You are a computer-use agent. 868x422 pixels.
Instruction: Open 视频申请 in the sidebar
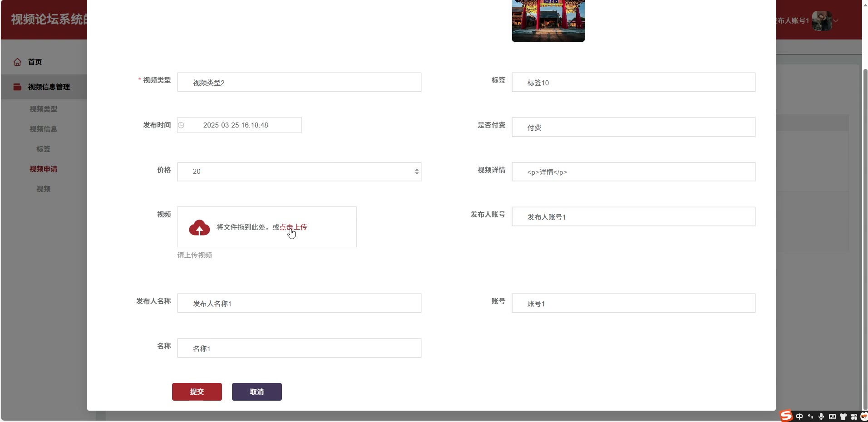tap(44, 169)
